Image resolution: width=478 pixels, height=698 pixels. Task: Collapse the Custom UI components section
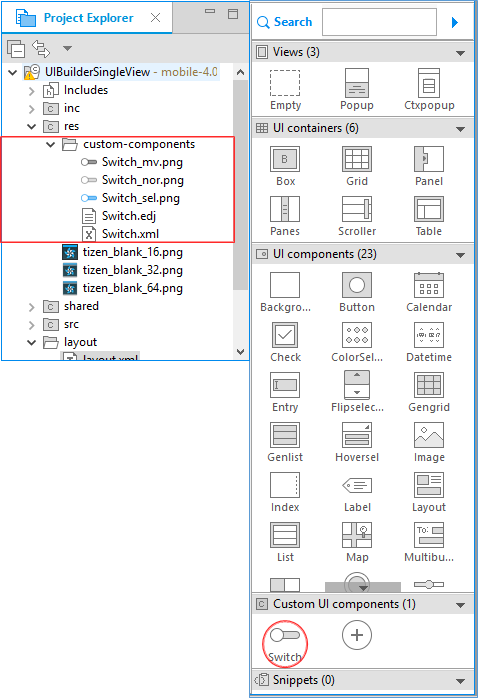461,605
